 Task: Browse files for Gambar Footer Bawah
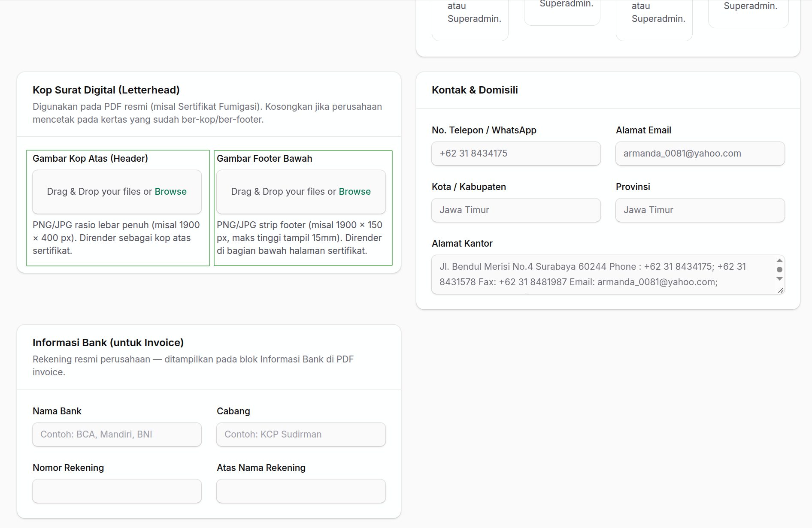354,192
